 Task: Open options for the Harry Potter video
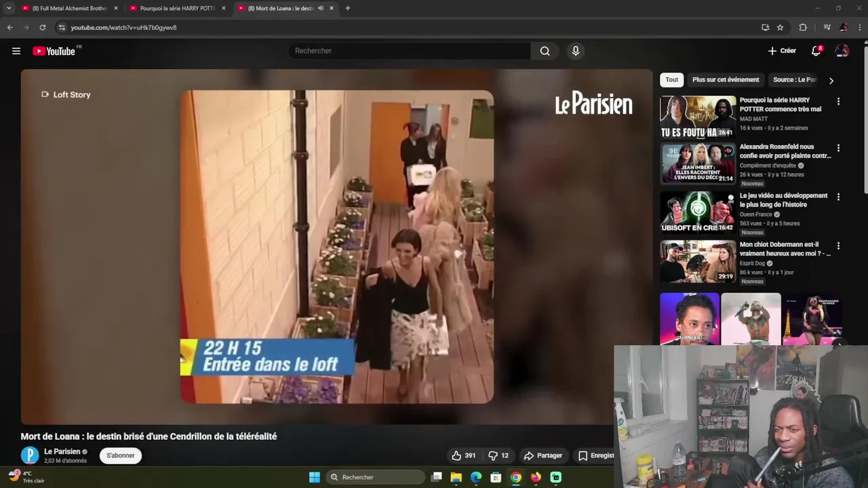pyautogui.click(x=838, y=102)
